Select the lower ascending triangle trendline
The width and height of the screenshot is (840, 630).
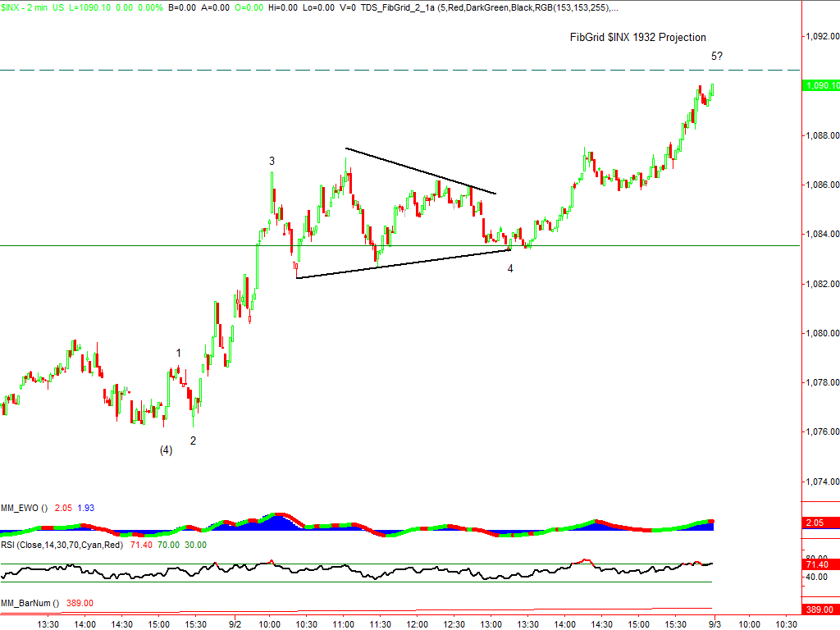402,263
